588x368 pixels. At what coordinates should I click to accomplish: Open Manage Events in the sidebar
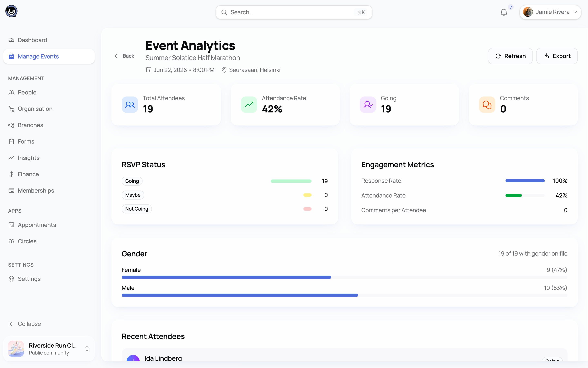[x=49, y=56]
